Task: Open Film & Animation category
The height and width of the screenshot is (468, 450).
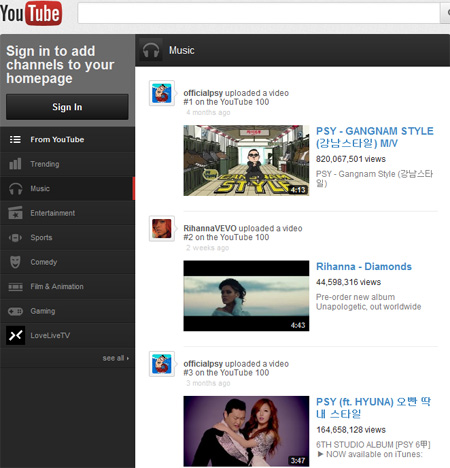Action: coord(57,287)
